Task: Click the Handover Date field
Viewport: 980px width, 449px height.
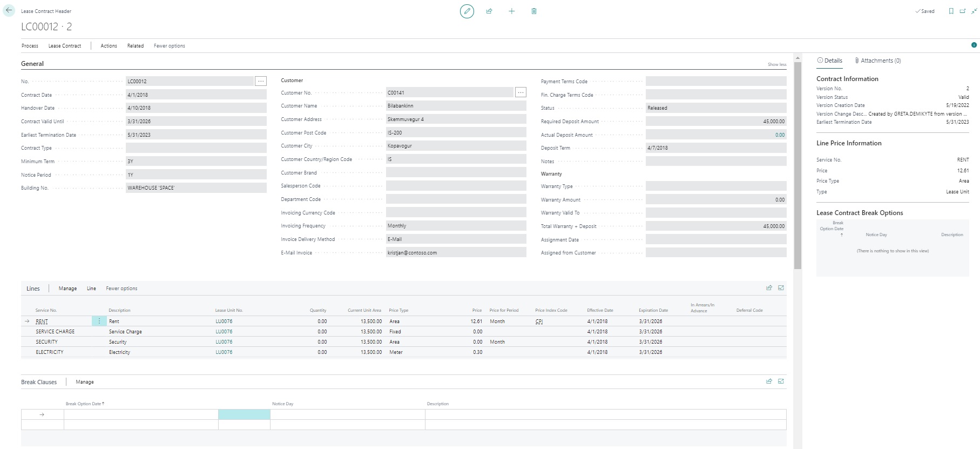Action: (196, 108)
